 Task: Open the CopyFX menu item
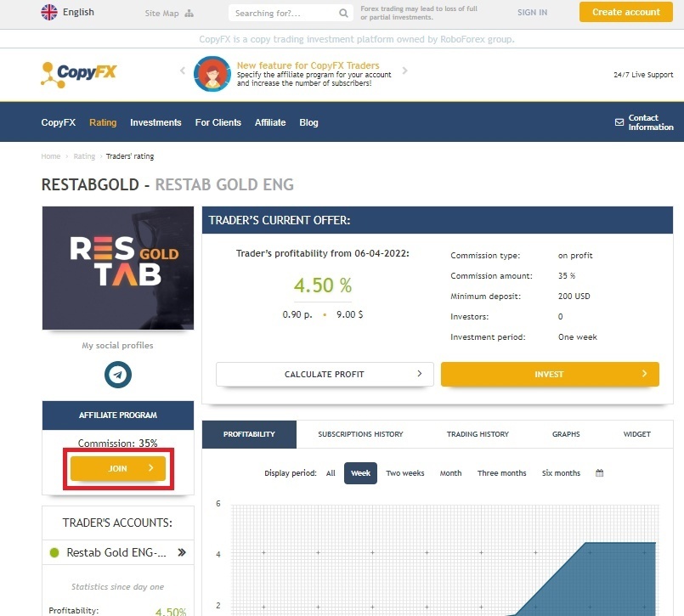pos(59,122)
